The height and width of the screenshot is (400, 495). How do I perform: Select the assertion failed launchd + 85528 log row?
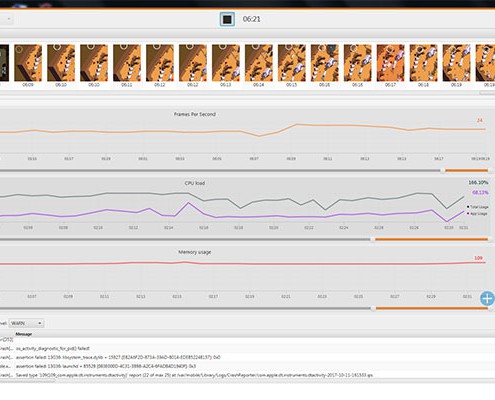pyautogui.click(x=247, y=366)
